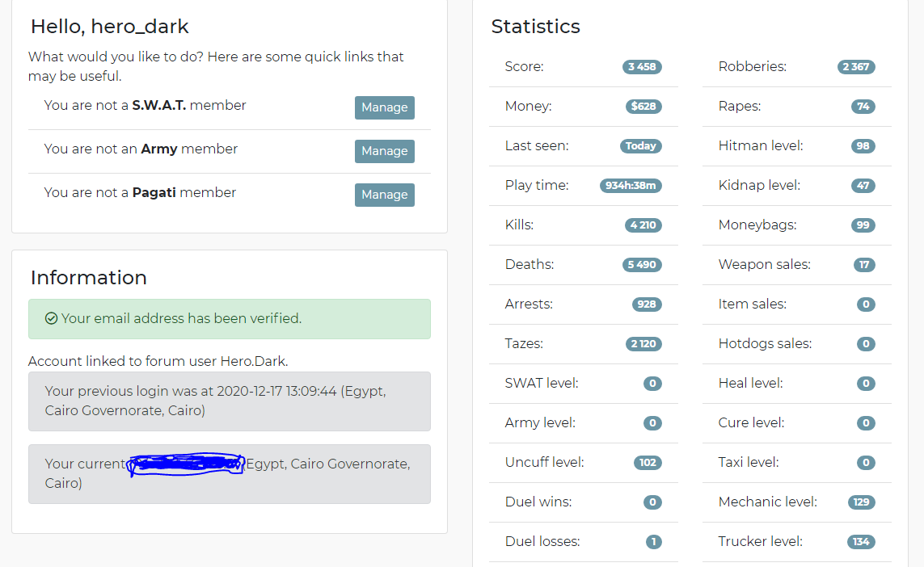Click 'You are not a Pagati member' text

[x=140, y=192]
